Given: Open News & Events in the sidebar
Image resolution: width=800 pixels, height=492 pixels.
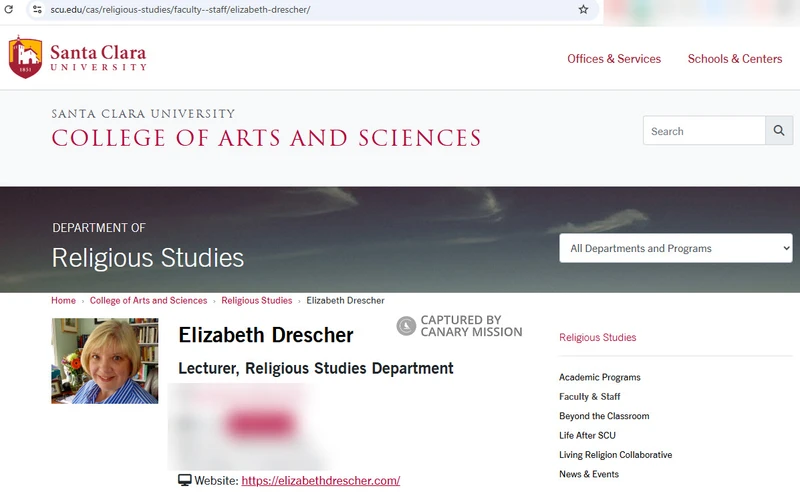Looking at the screenshot, I should 589,474.
